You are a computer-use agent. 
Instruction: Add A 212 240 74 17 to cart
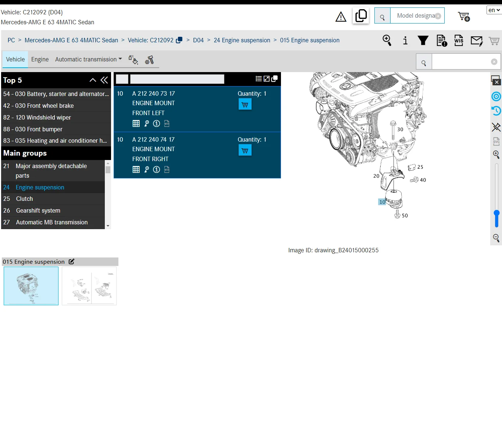(245, 150)
